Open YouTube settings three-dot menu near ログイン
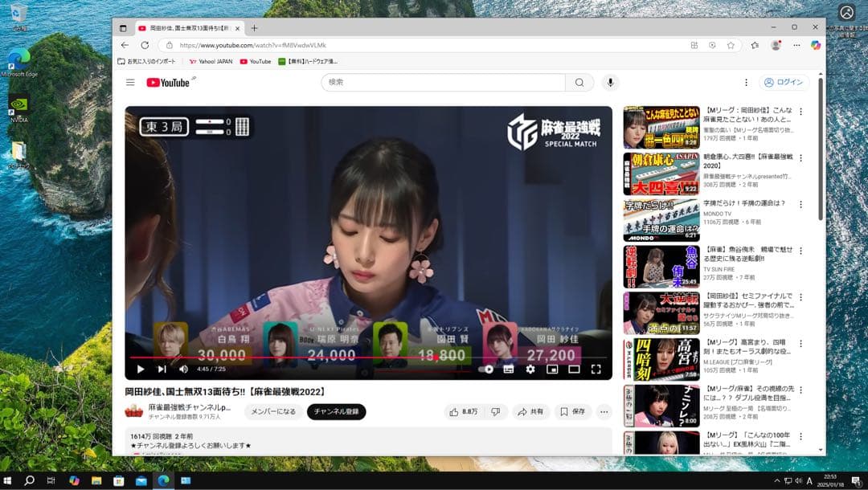This screenshot has height=490, width=868. pos(746,83)
